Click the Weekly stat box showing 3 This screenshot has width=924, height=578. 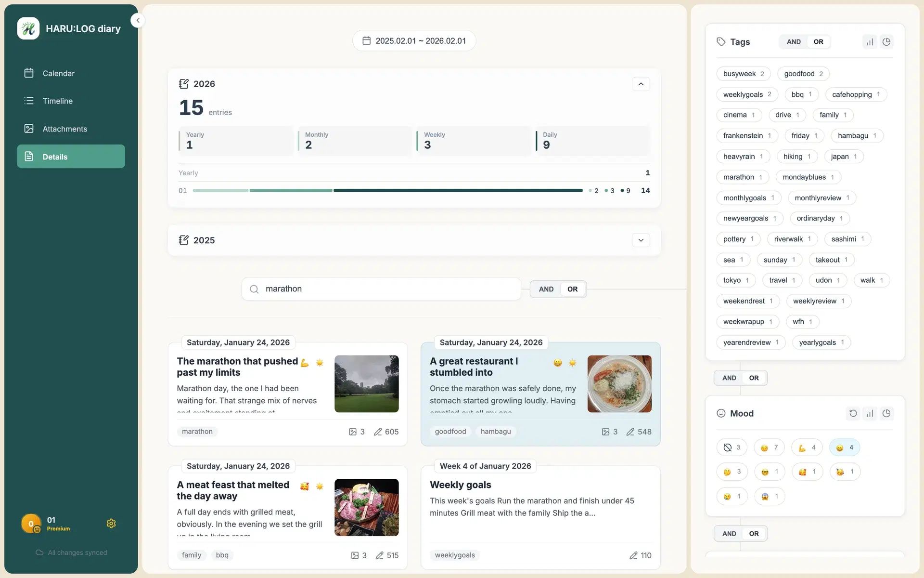(474, 141)
